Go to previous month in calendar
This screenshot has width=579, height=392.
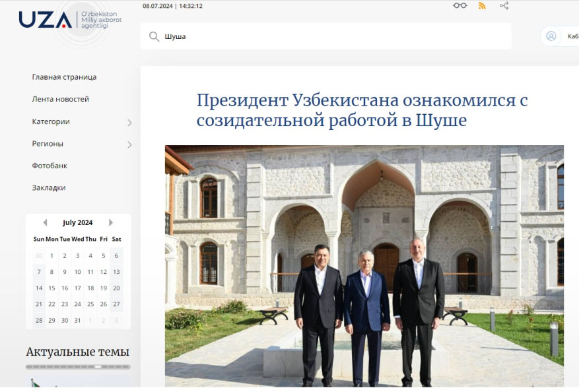[45, 222]
